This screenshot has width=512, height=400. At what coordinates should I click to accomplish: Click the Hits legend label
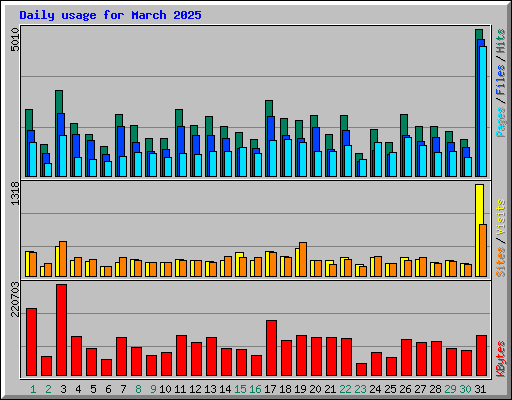(x=501, y=41)
